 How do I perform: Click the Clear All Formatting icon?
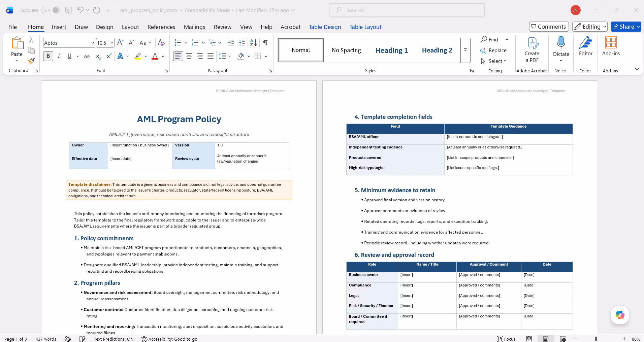point(161,43)
